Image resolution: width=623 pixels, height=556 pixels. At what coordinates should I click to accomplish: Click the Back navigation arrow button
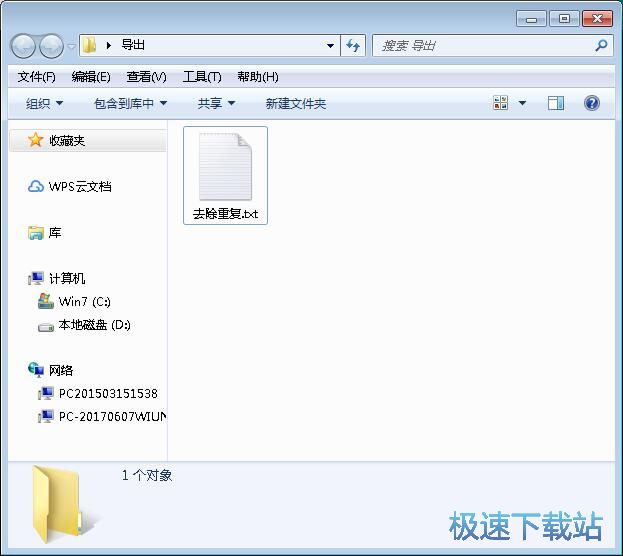pyautogui.click(x=23, y=46)
